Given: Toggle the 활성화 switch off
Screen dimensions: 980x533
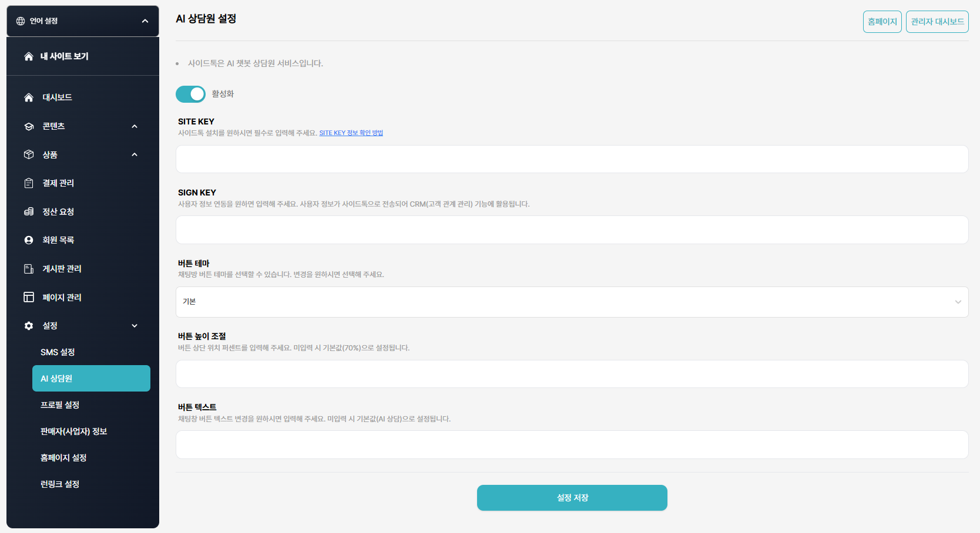Looking at the screenshot, I should point(190,94).
